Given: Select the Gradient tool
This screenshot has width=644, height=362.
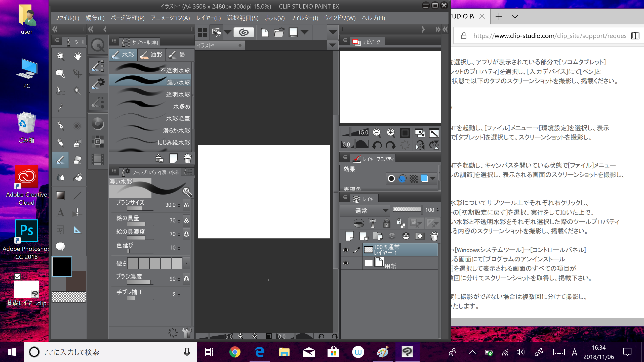Looking at the screenshot, I should [60, 195].
